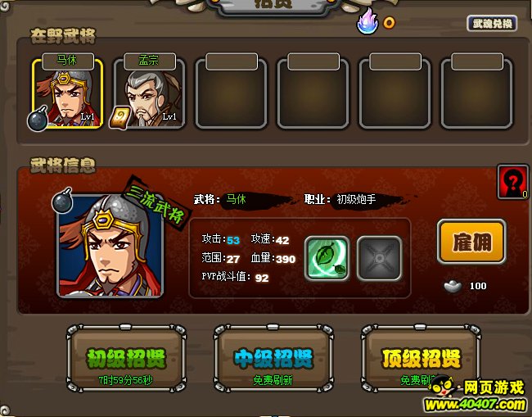
Task: Click the large 马休 portrait in info panel
Action: 110,246
